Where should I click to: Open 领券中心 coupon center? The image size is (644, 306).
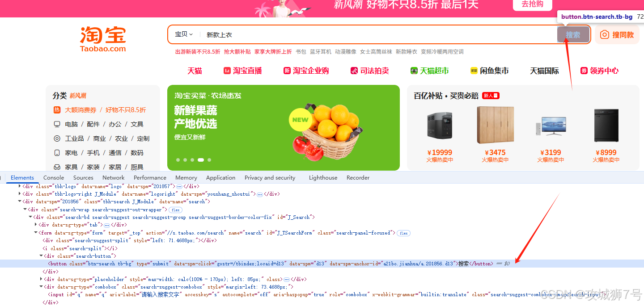pyautogui.click(x=599, y=71)
